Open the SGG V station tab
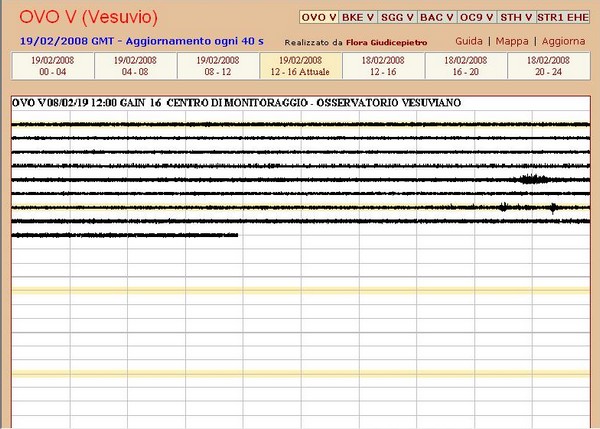 pyautogui.click(x=397, y=17)
